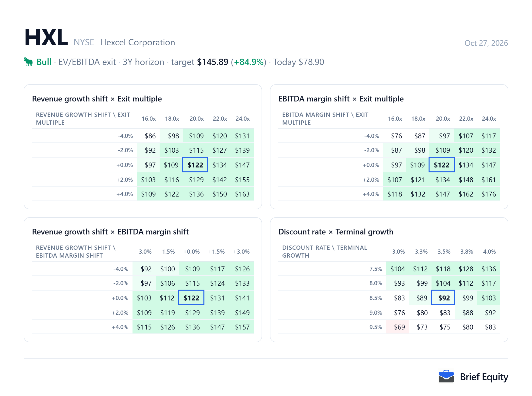
Task: Click the $162 cell in the EBITDA margin table
Action: pos(466,194)
